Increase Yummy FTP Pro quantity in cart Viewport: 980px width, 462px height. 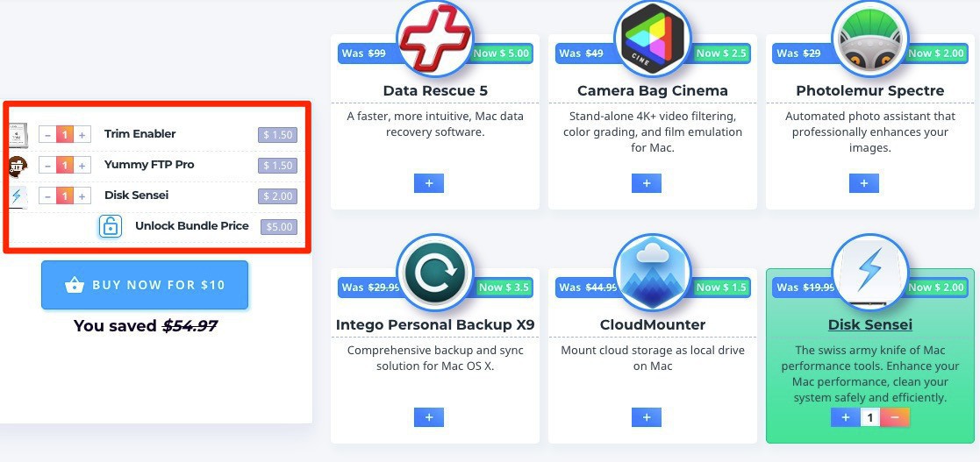[82, 166]
